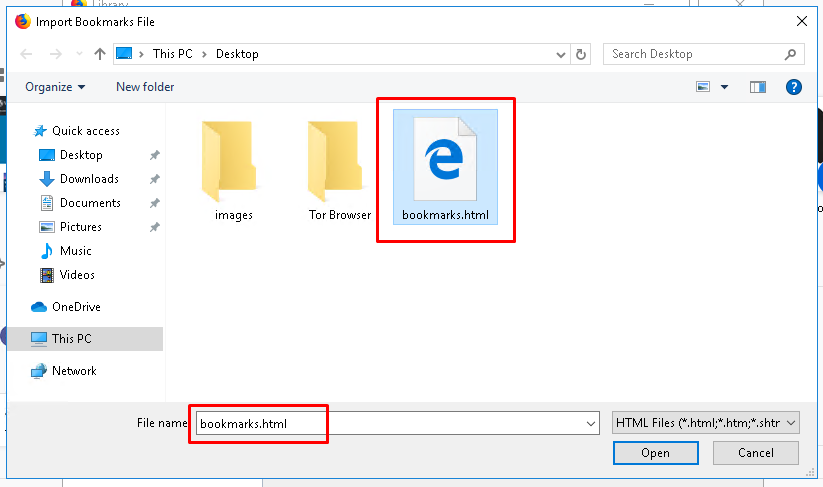Click the search magnifier icon
This screenshot has width=823, height=487.
(790, 54)
